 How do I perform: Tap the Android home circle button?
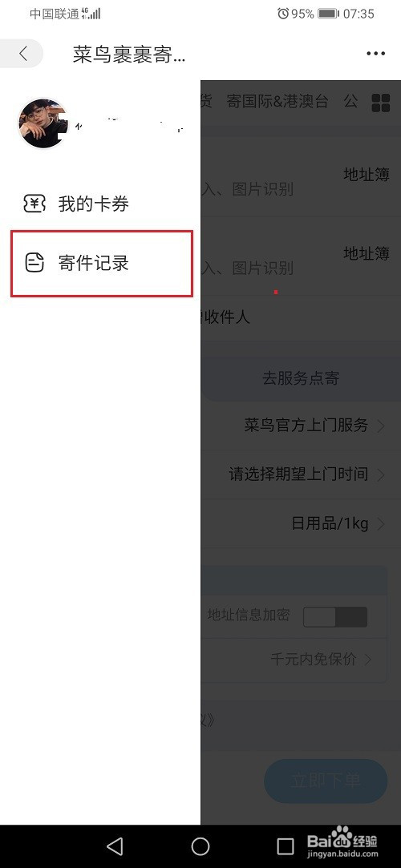click(200, 846)
